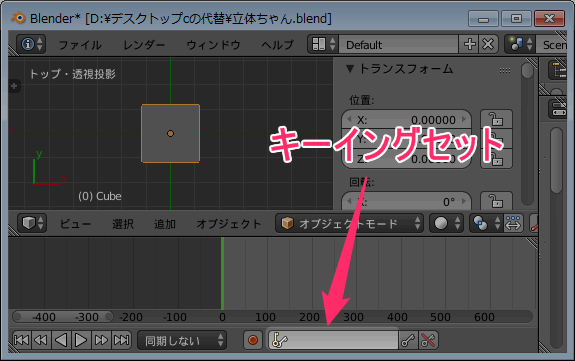The width and height of the screenshot is (575, 361).
Task: Open the 選択 menu
Action: [x=123, y=224]
